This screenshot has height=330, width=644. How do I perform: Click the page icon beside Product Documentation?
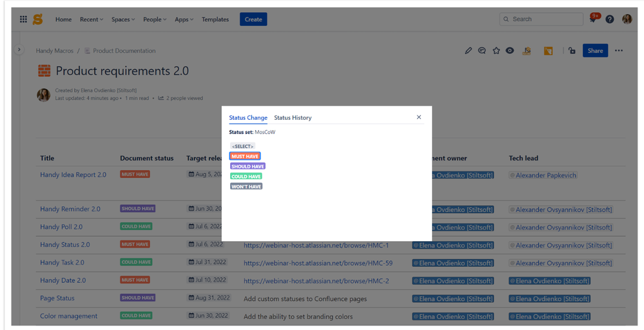click(87, 51)
